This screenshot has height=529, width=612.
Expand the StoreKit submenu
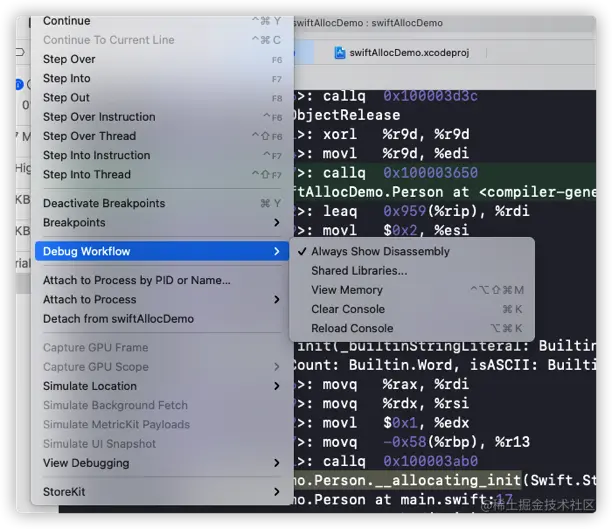tap(162, 492)
